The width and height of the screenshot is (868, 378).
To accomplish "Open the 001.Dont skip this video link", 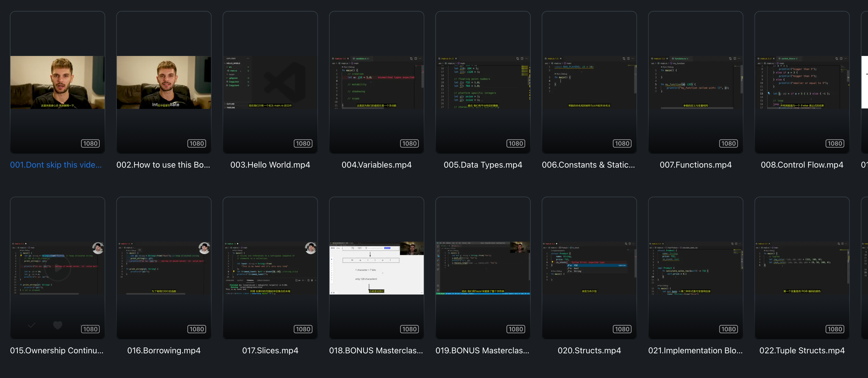I will click(x=56, y=165).
